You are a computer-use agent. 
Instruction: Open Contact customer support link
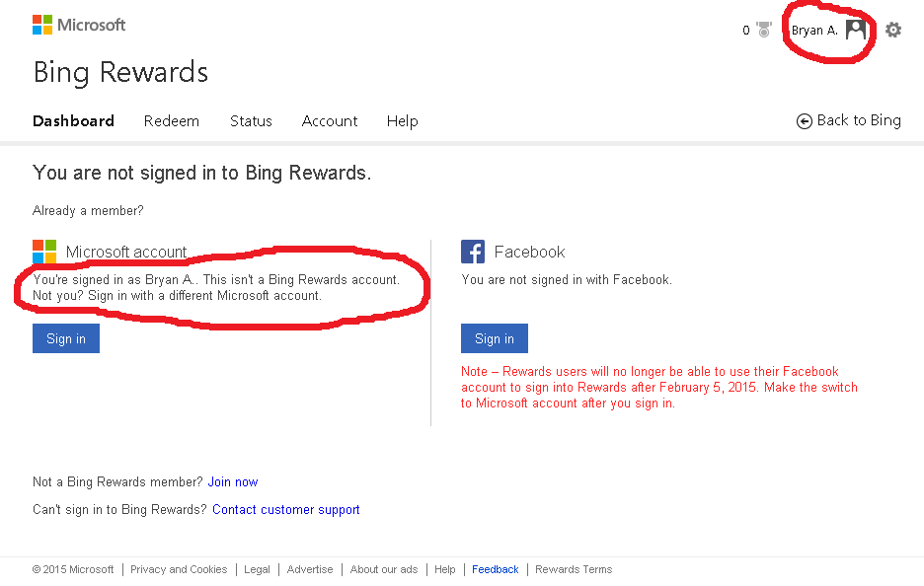tap(286, 510)
